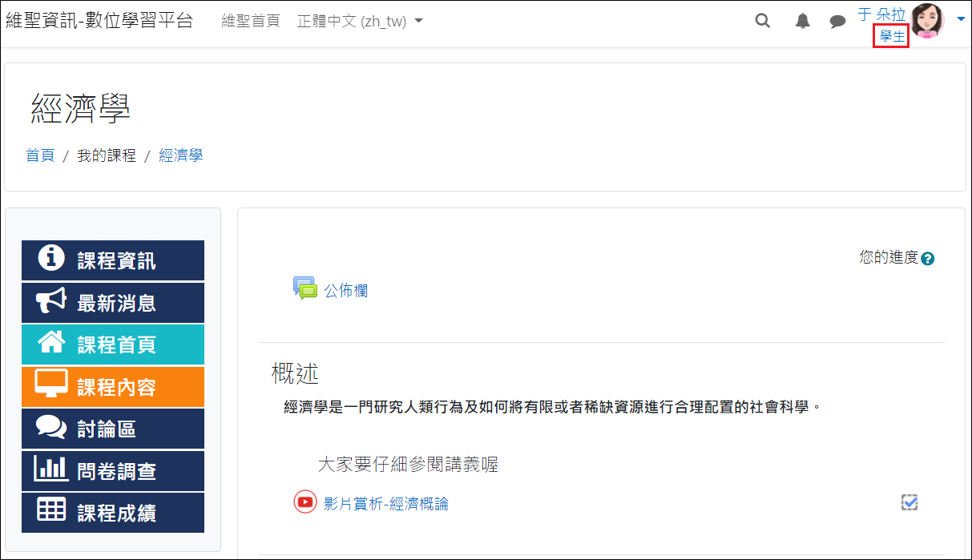Open 問卷調查 in the sidebar
Screen dimensions: 972x560
113,471
